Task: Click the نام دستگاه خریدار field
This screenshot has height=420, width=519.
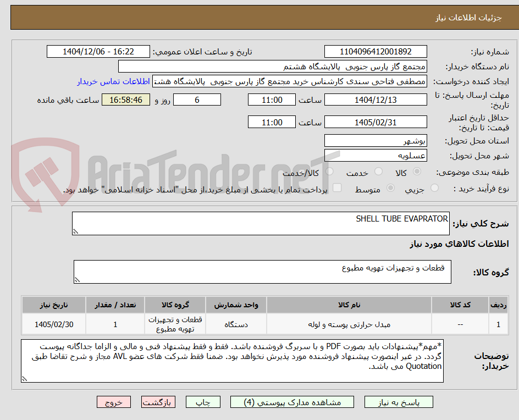Action: coord(272,67)
